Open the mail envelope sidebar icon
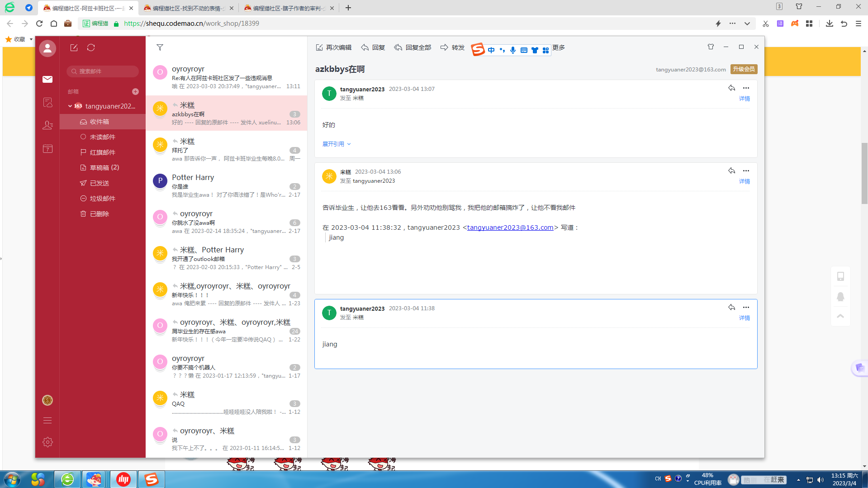Viewport: 868px width, 488px height. point(47,79)
